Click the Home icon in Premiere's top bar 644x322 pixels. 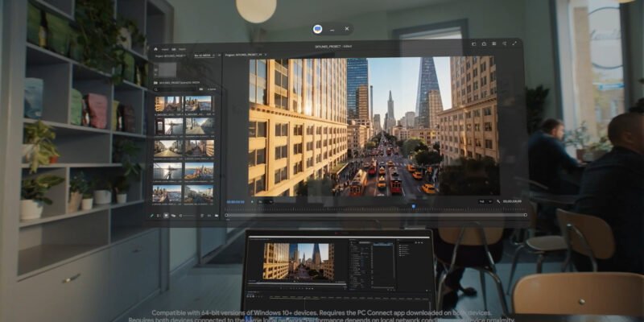(155, 49)
